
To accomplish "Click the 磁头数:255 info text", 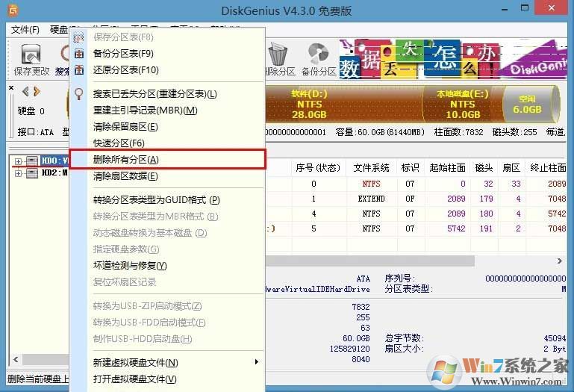I will (515, 132).
